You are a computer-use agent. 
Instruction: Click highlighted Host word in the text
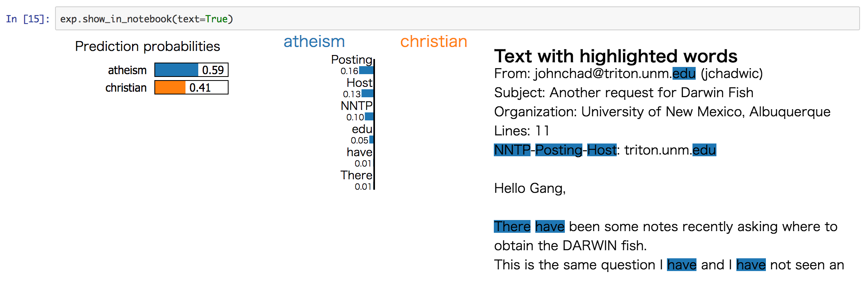point(602,150)
